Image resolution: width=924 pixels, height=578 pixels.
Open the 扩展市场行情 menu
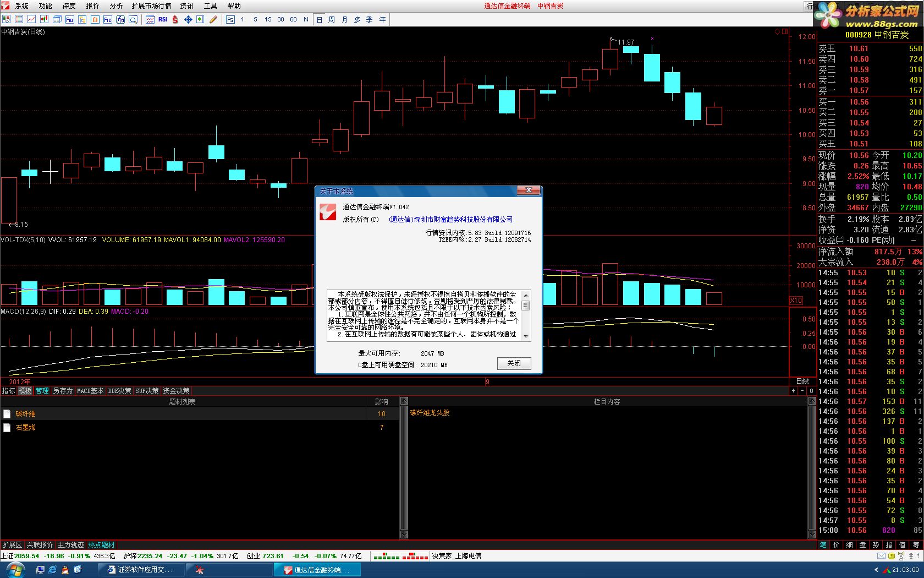(151, 6)
